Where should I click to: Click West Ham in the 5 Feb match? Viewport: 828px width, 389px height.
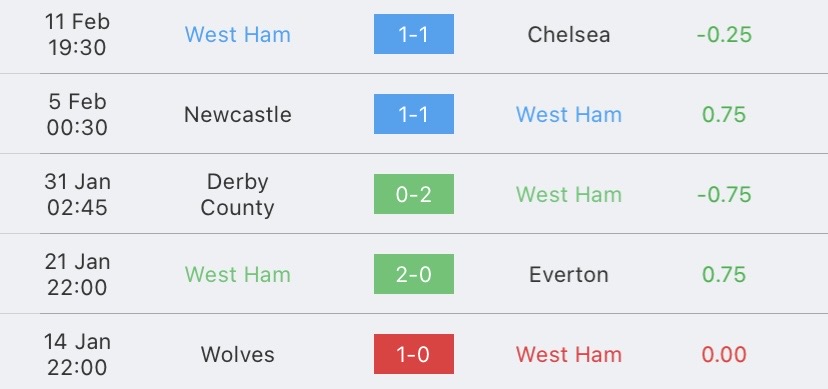pos(569,115)
